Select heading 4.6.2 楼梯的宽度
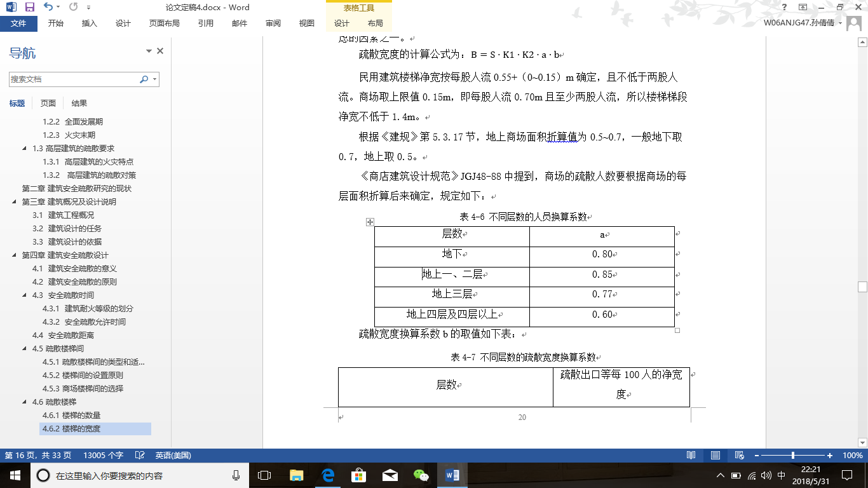The width and height of the screenshot is (868, 488). 95,428
